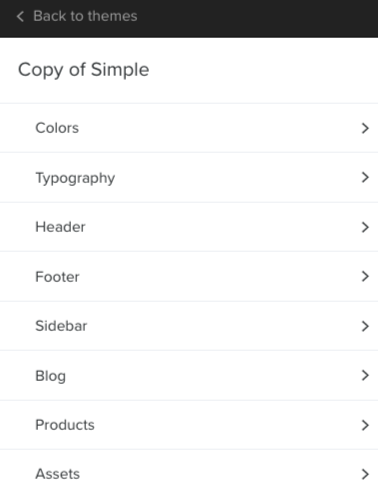The image size is (378, 496).
Task: Click the Blog row chevron icon
Action: tap(365, 375)
